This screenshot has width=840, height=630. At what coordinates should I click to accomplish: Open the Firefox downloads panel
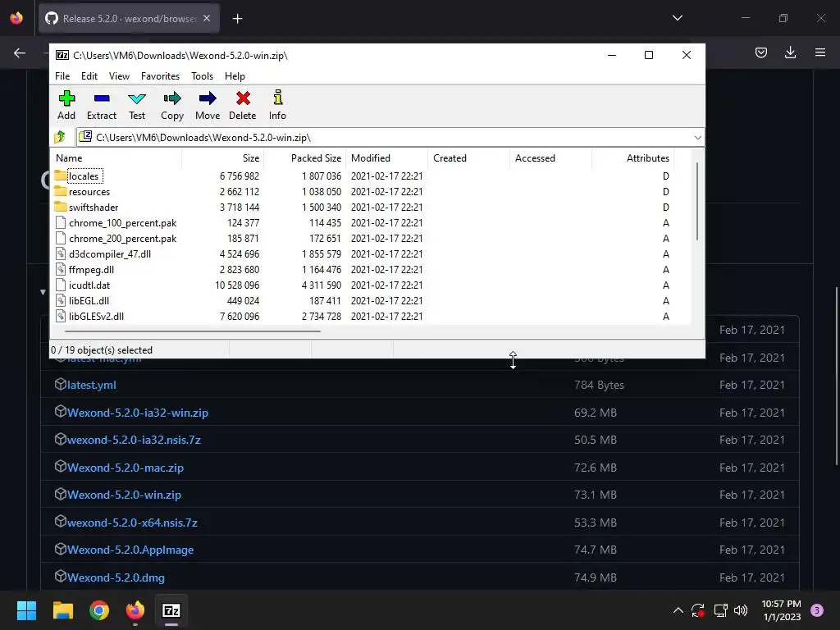pyautogui.click(x=790, y=52)
